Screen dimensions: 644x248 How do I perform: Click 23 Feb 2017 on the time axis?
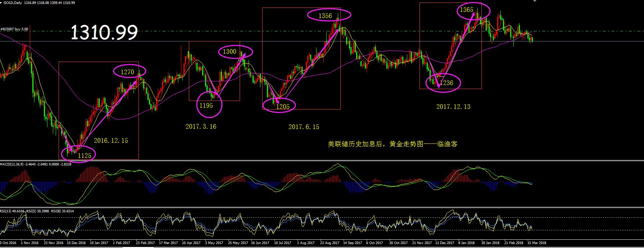[145, 243]
